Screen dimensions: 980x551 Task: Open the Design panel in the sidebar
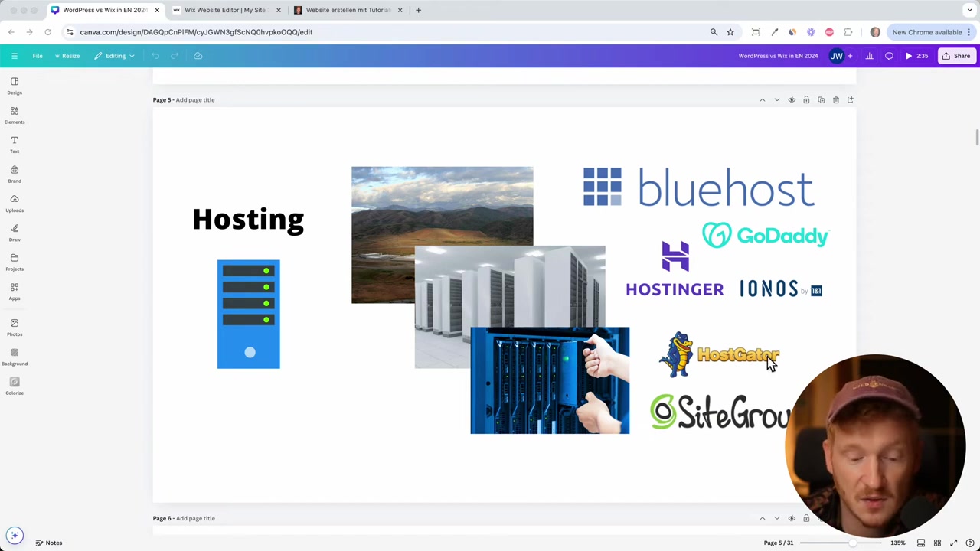15,86
